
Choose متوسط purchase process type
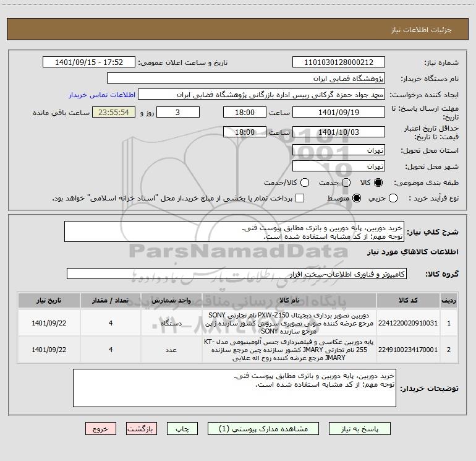(357, 198)
